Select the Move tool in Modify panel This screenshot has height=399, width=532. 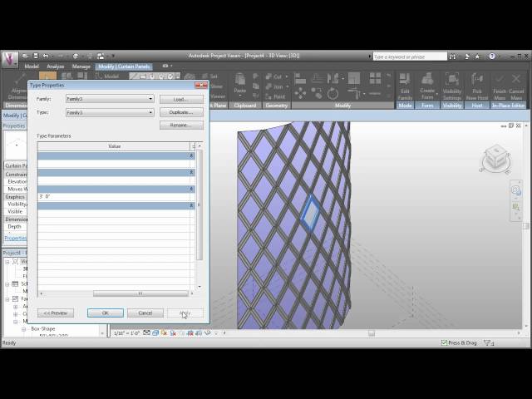tap(300, 93)
